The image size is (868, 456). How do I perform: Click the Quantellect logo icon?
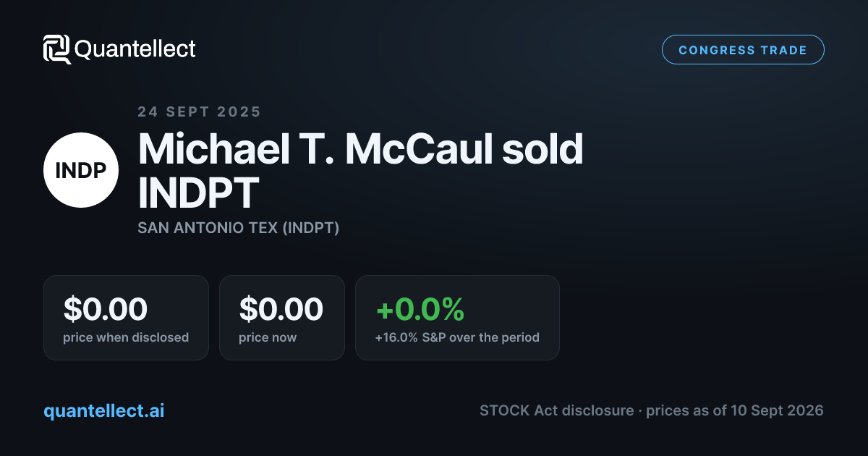pos(57,49)
